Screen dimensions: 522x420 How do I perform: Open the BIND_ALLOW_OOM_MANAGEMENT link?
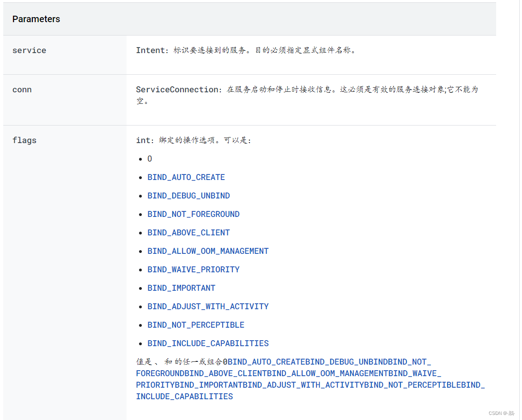click(208, 251)
